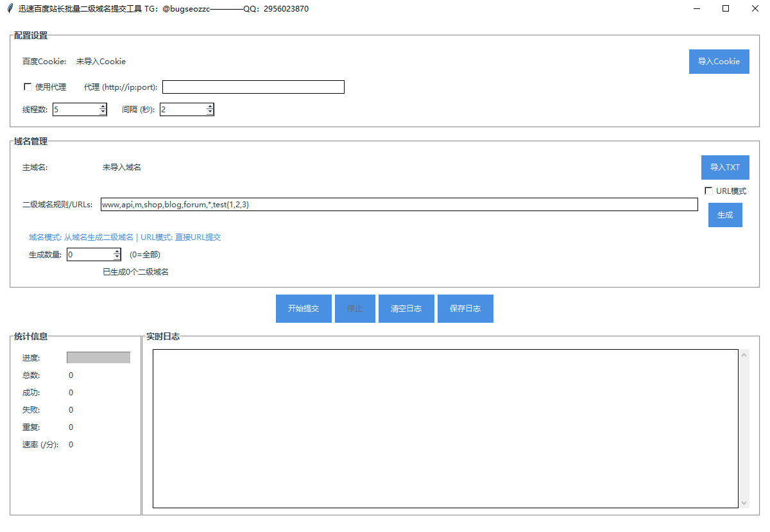This screenshot has width=770, height=532.
Task: Click the proxy address input field
Action: coord(253,87)
